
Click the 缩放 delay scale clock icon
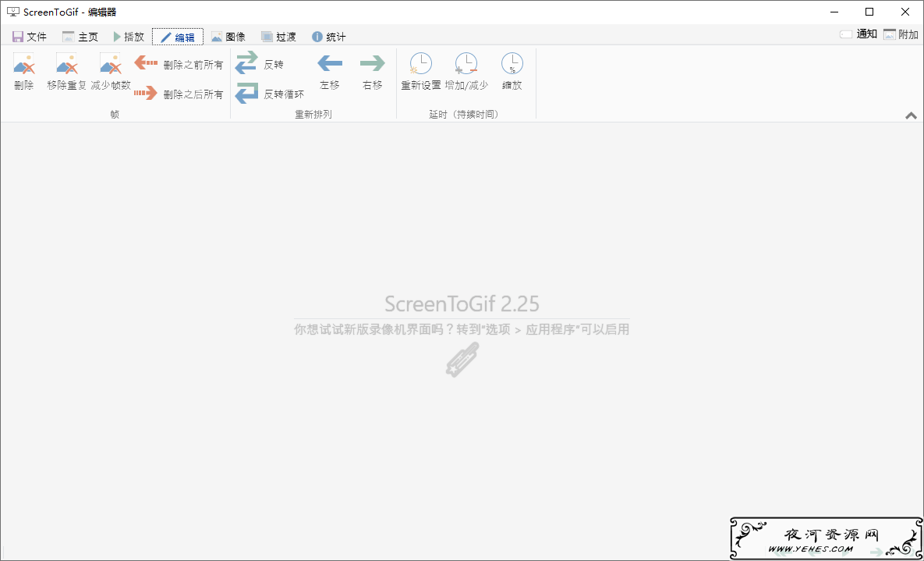[x=512, y=63]
